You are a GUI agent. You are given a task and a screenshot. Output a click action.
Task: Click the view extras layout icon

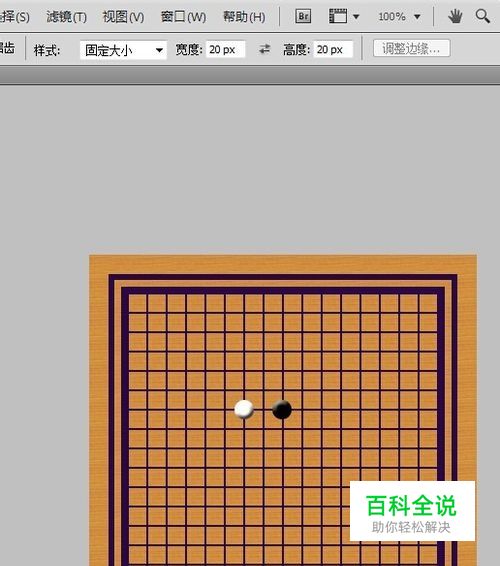pyautogui.click(x=338, y=16)
